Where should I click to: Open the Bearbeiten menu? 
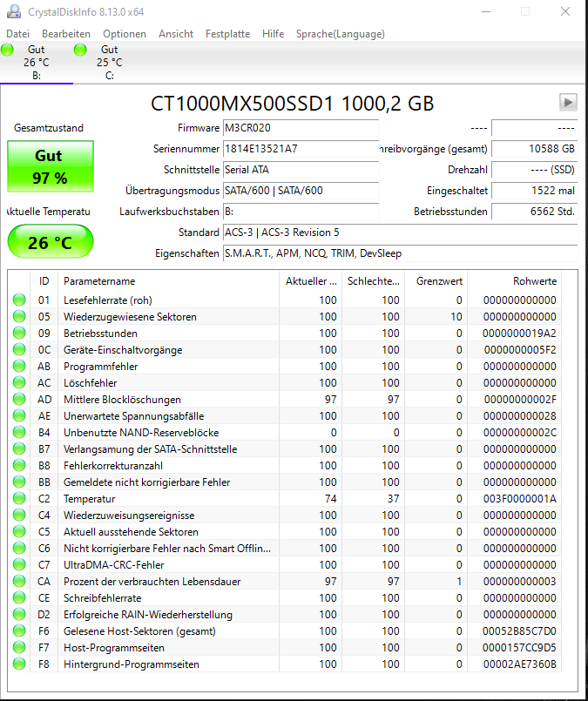[66, 34]
